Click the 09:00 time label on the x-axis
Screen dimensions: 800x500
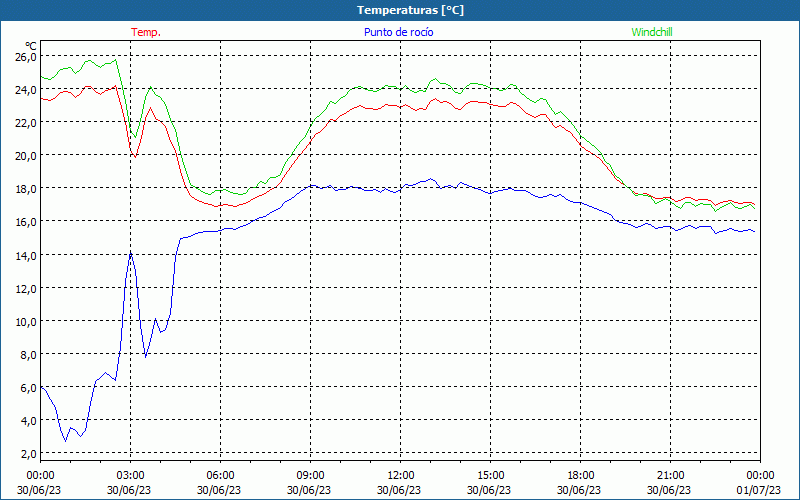click(310, 476)
